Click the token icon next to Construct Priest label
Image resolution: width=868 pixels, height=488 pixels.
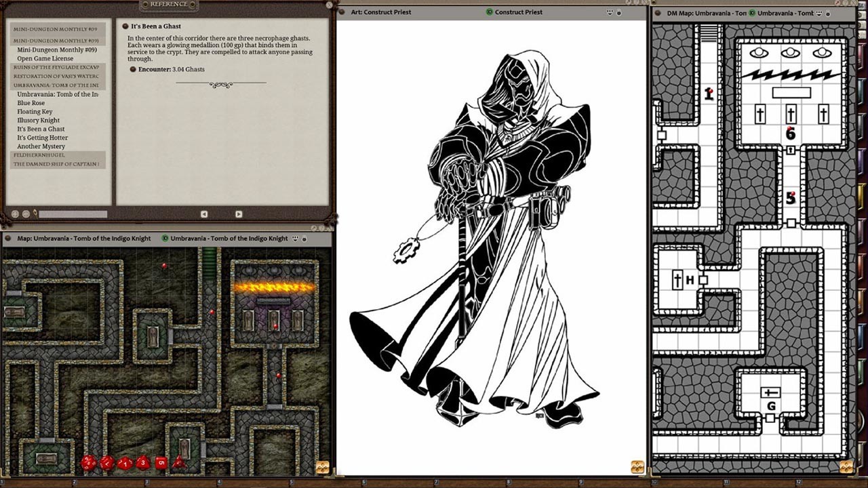tap(490, 12)
